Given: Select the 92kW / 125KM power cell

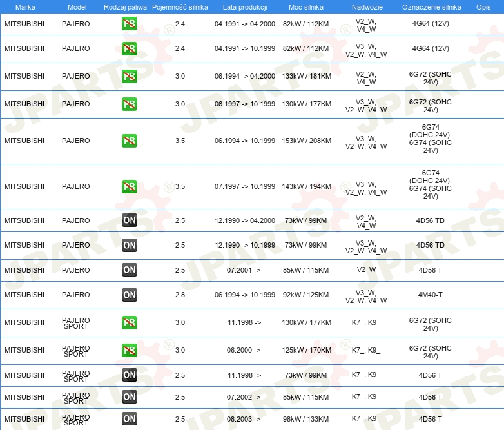Looking at the screenshot, I should [x=306, y=295].
